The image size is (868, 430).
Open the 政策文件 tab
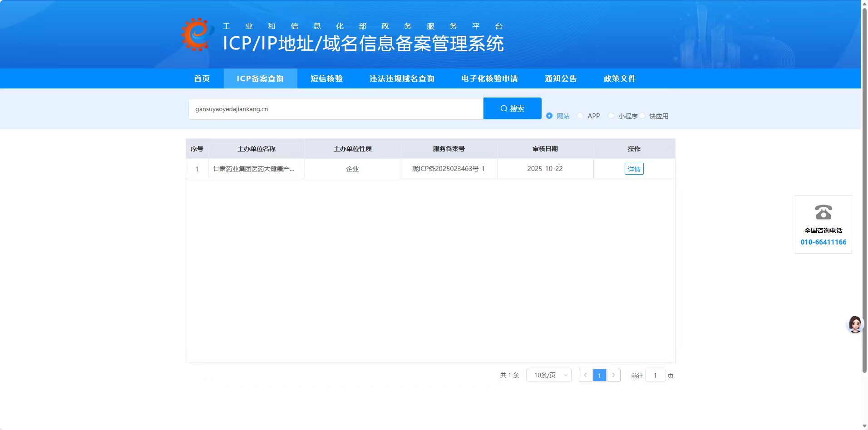pos(620,78)
